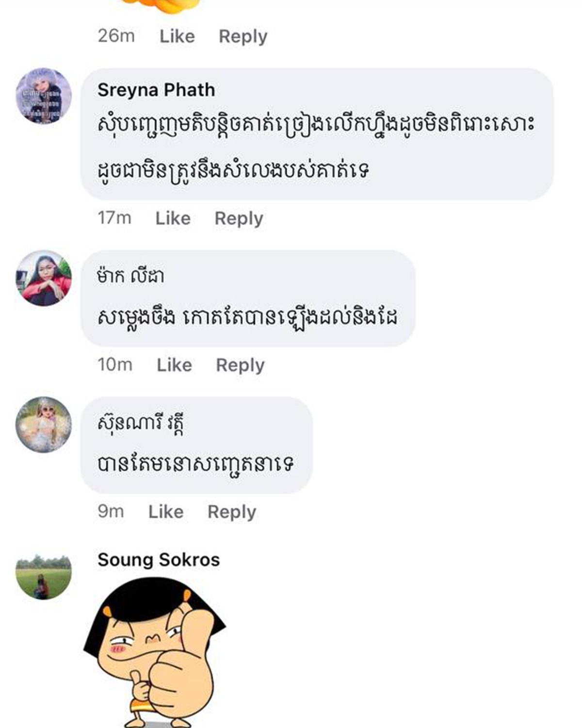Reply to Sreyna Phath's comment

point(239,218)
